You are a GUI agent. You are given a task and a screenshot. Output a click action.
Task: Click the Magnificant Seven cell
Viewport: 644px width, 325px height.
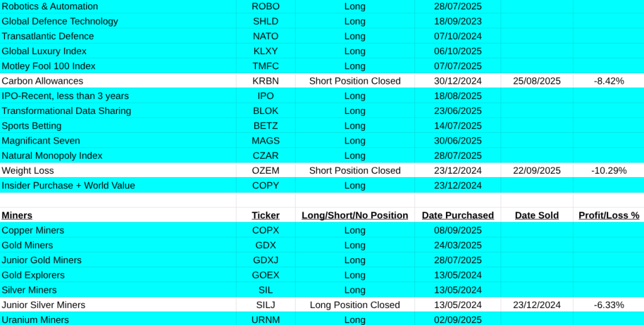pyautogui.click(x=41, y=140)
